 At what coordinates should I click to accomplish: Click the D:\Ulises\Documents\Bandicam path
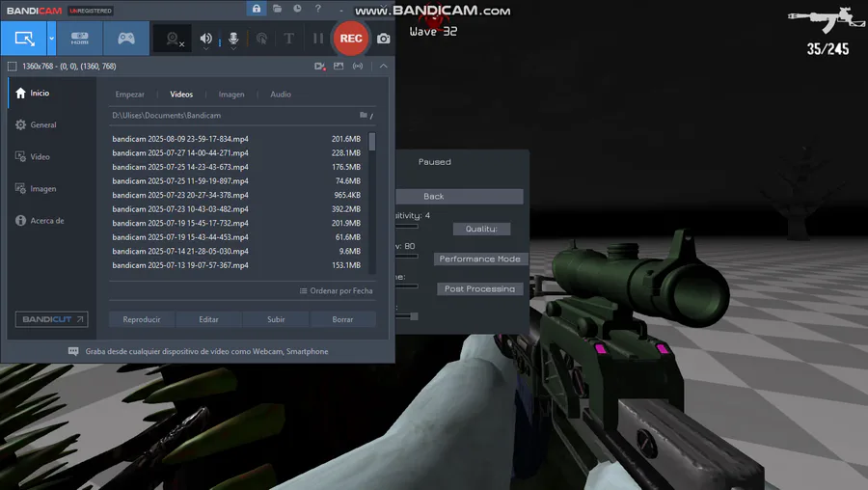[x=167, y=116]
